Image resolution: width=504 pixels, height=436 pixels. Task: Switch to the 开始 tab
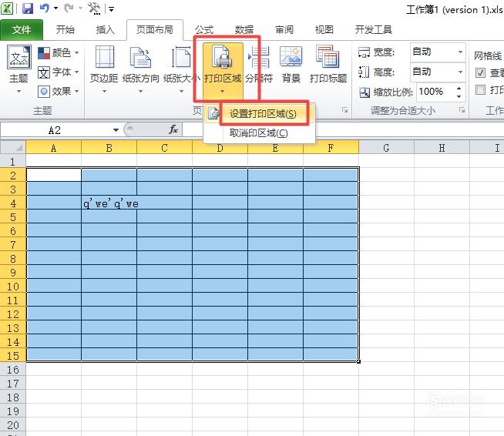click(x=66, y=30)
